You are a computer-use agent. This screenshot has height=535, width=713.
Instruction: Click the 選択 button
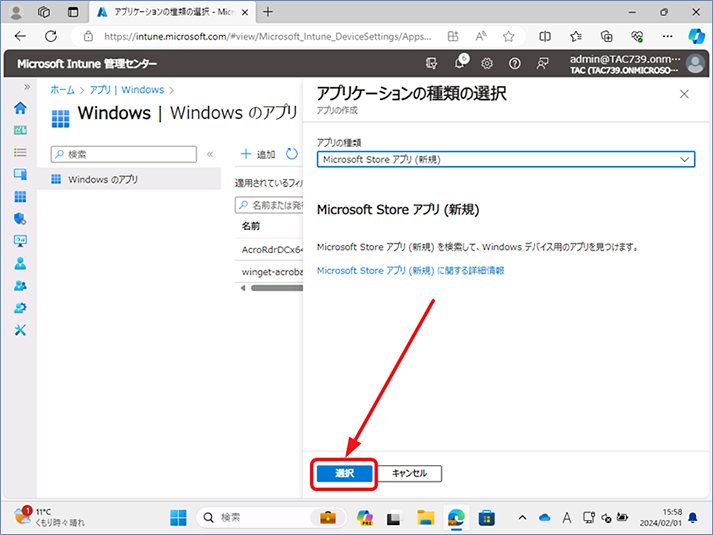344,474
